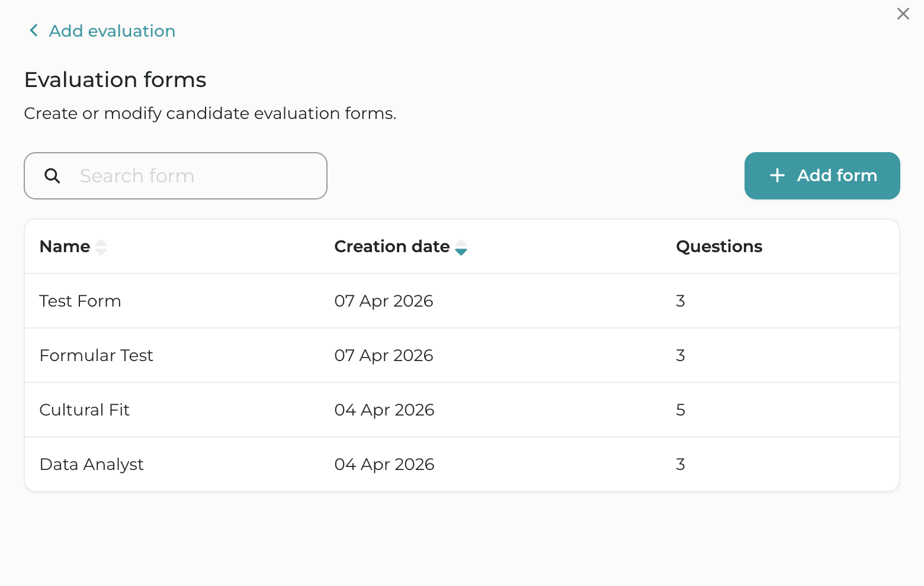Toggle the Name column sort arrows
Viewport: 924px width, 586px height.
pyautogui.click(x=101, y=247)
